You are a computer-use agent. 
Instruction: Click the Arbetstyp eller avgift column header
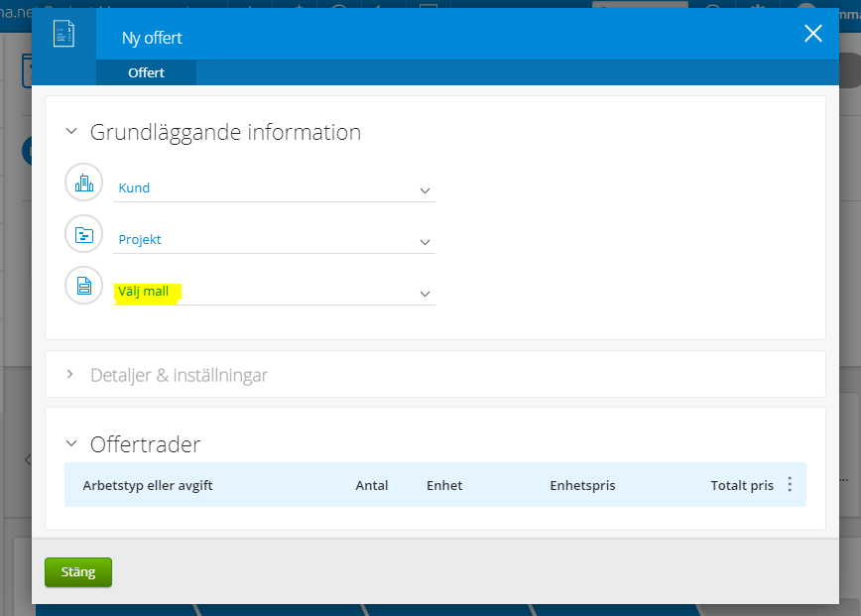coord(148,485)
